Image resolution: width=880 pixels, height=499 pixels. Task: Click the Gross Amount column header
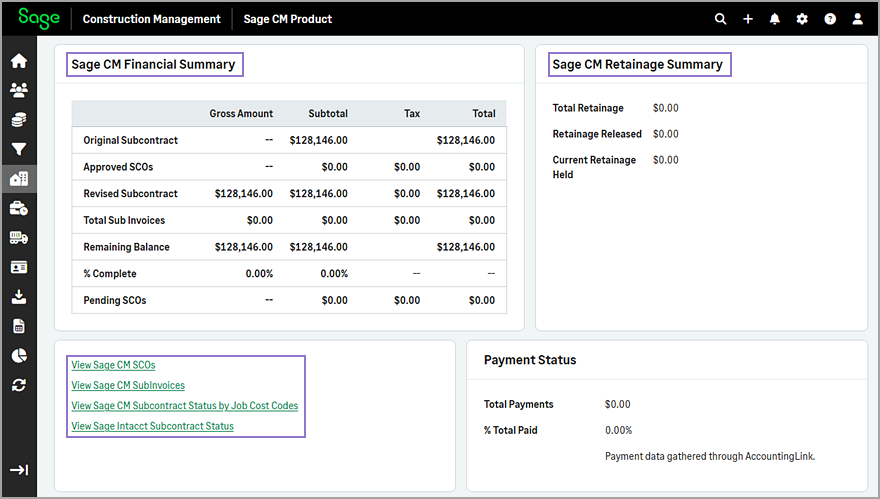point(241,113)
